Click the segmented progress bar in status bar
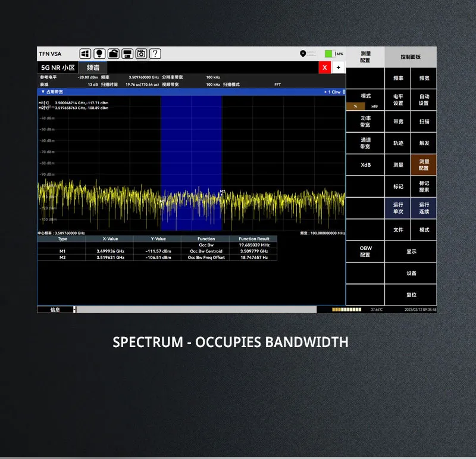This screenshot has height=459, width=476. [x=346, y=310]
